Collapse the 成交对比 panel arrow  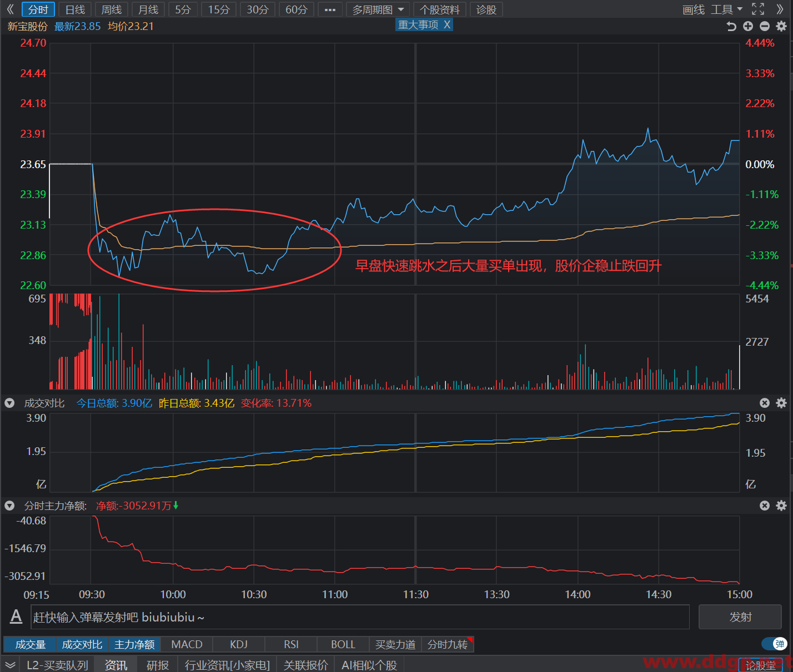[x=9, y=403]
